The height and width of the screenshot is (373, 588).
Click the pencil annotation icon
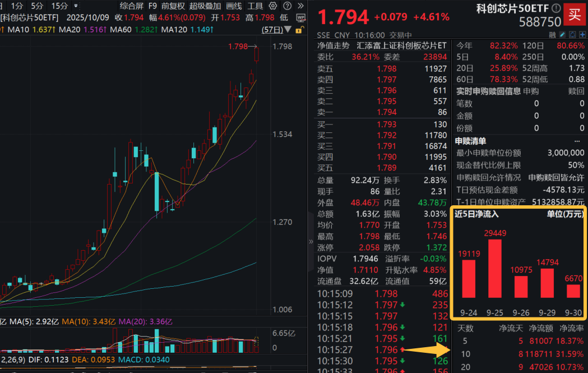pos(562,35)
